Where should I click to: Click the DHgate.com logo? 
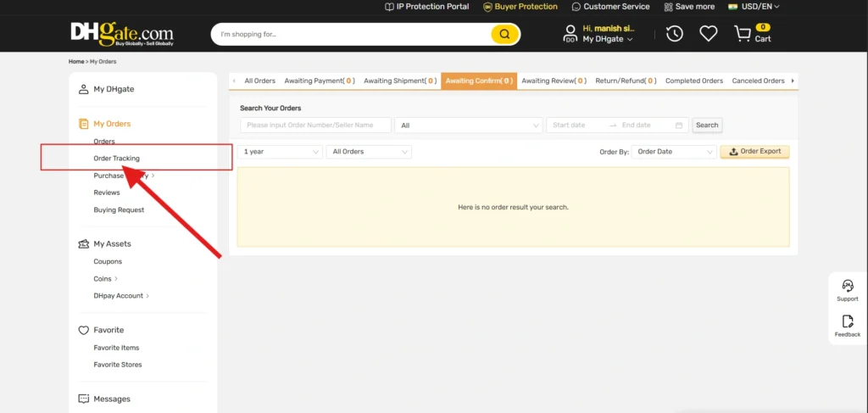(x=122, y=34)
